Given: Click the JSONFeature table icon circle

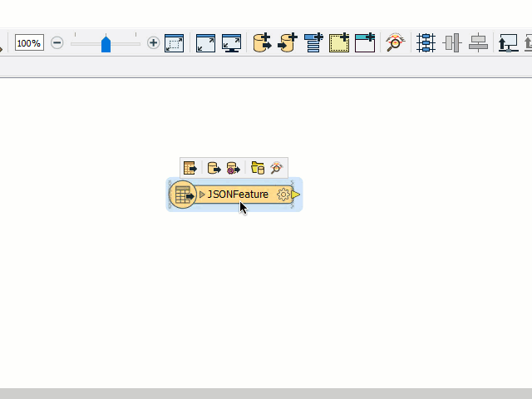Looking at the screenshot, I should click(183, 195).
